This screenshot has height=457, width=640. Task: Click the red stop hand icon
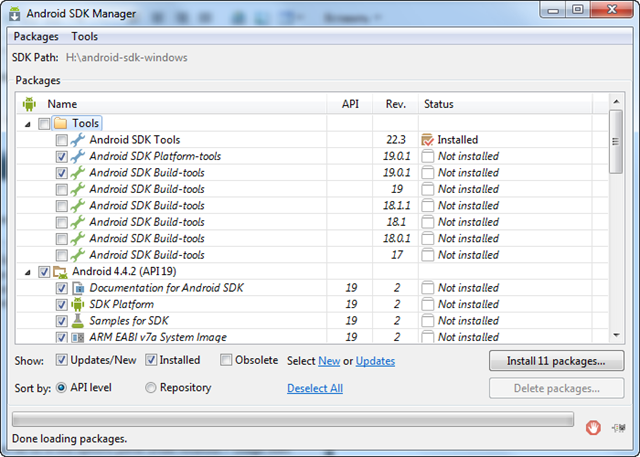pos(593,428)
